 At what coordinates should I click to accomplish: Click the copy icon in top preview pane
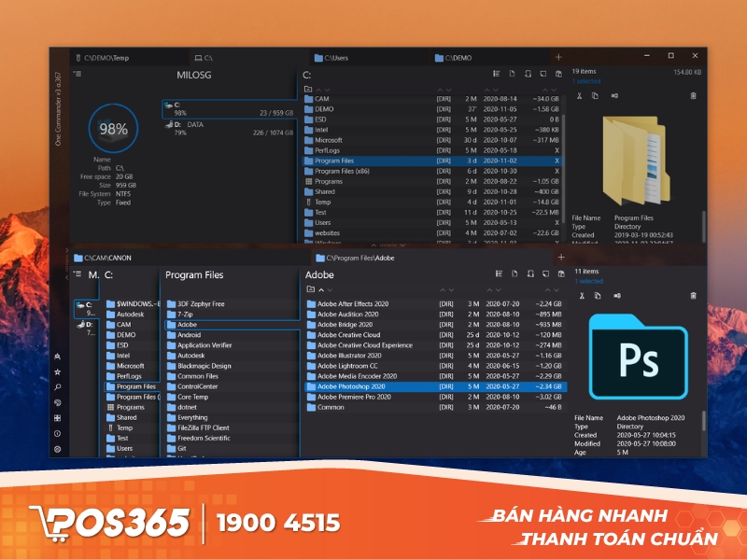coord(598,95)
